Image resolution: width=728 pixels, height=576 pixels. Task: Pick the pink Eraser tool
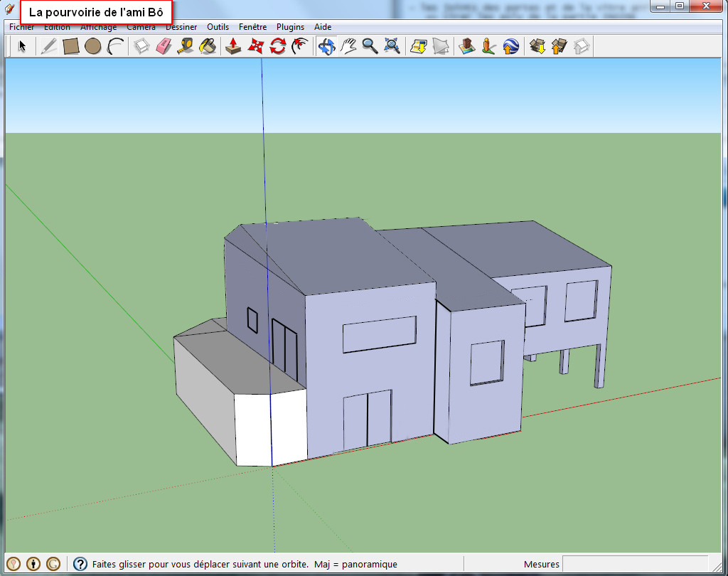point(164,46)
